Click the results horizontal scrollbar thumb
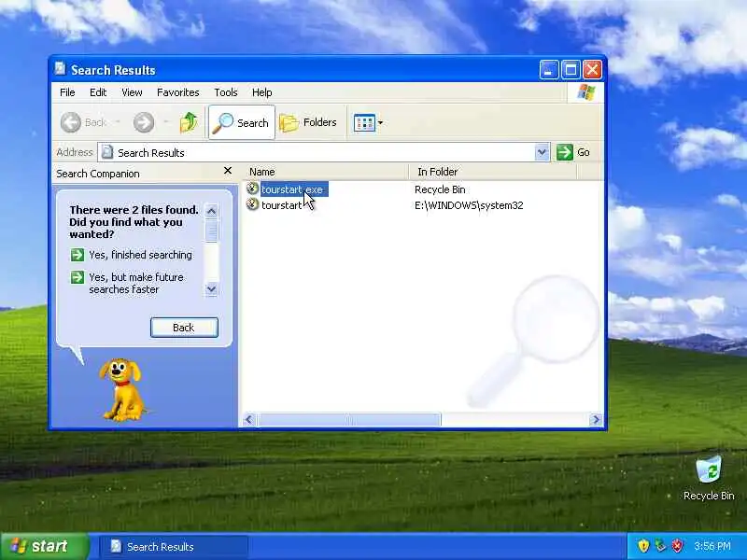This screenshot has height=560, width=747. 348,419
